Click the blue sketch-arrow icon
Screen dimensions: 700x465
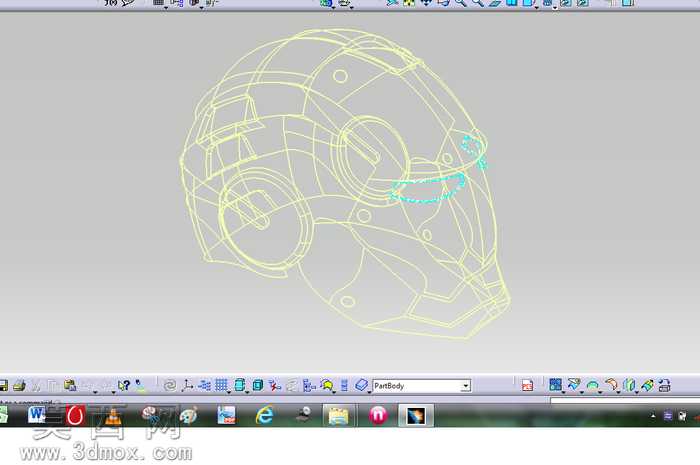(x=574, y=385)
